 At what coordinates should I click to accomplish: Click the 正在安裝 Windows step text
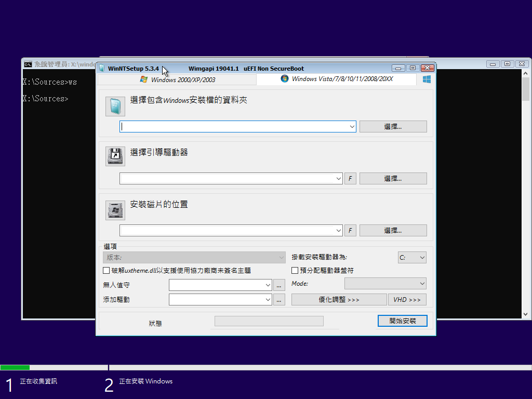146,381
